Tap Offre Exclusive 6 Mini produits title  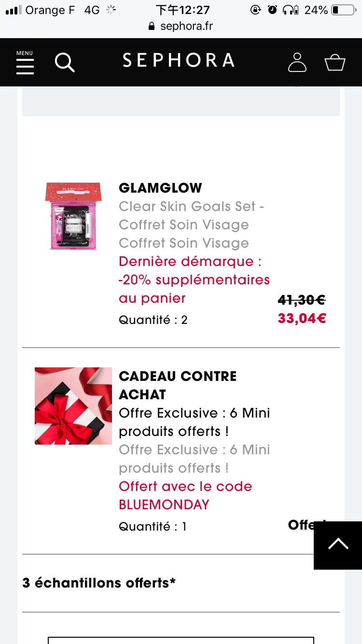(x=195, y=422)
